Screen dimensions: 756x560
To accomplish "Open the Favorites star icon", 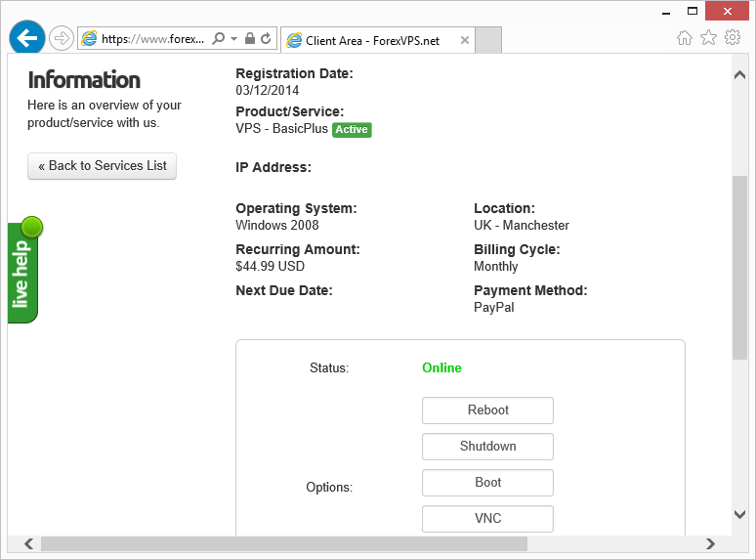I will [708, 38].
